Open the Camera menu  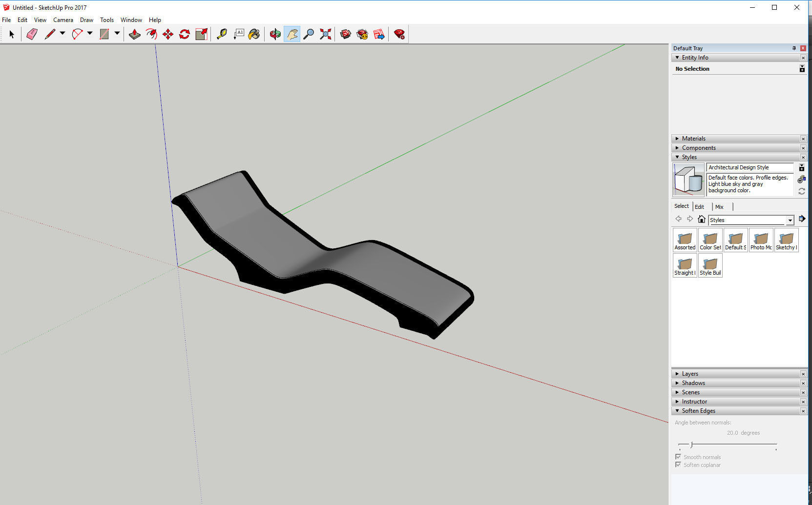63,20
